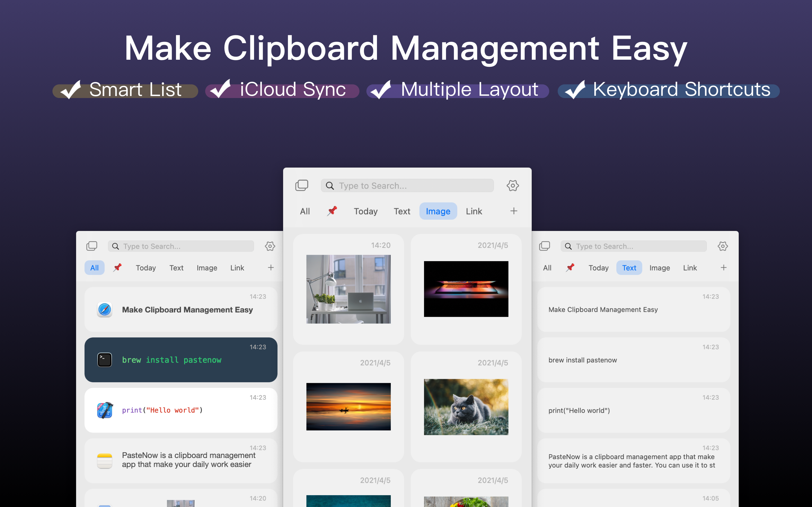Click the 'Type to Search' field in center window
Screen dimensions: 812x507
pyautogui.click(x=407, y=185)
